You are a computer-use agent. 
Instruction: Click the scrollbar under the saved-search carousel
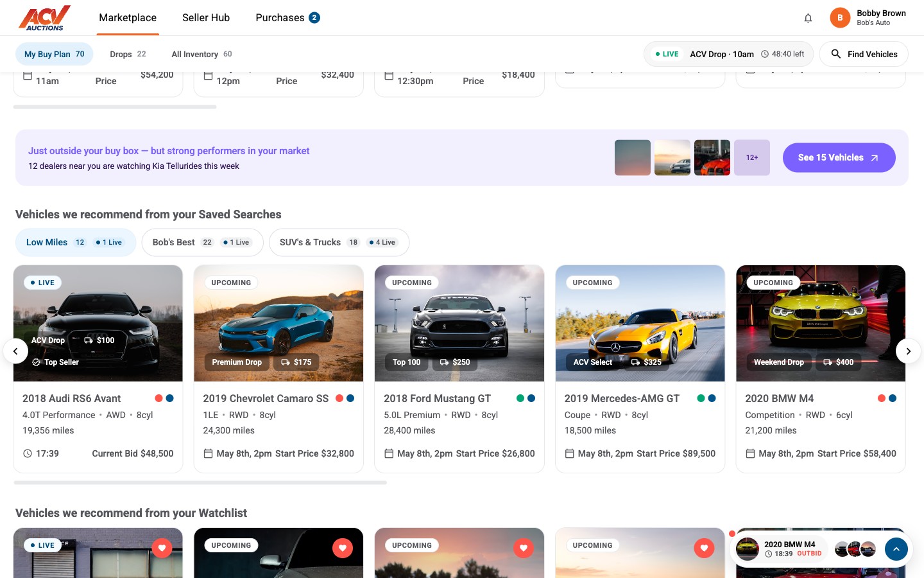[x=200, y=482]
